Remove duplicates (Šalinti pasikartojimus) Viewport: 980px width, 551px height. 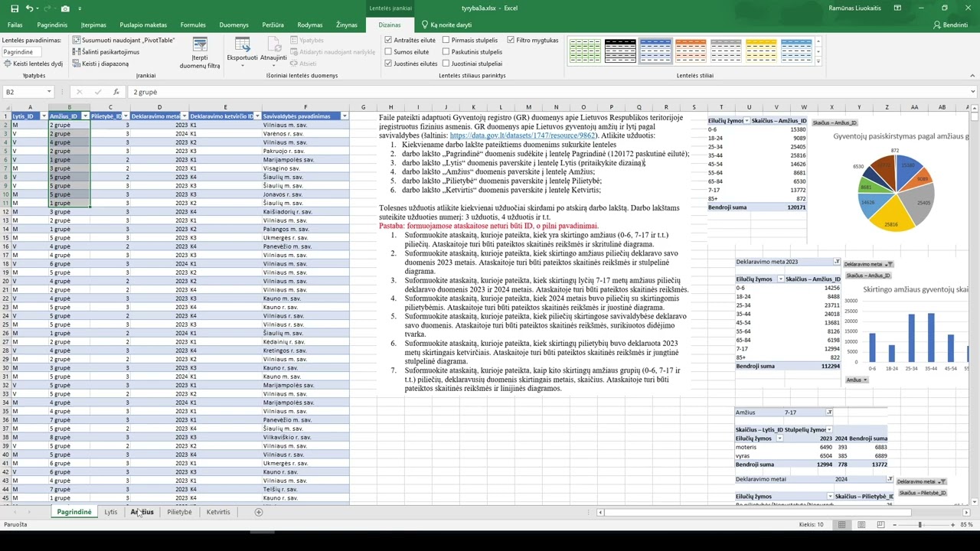106,52
